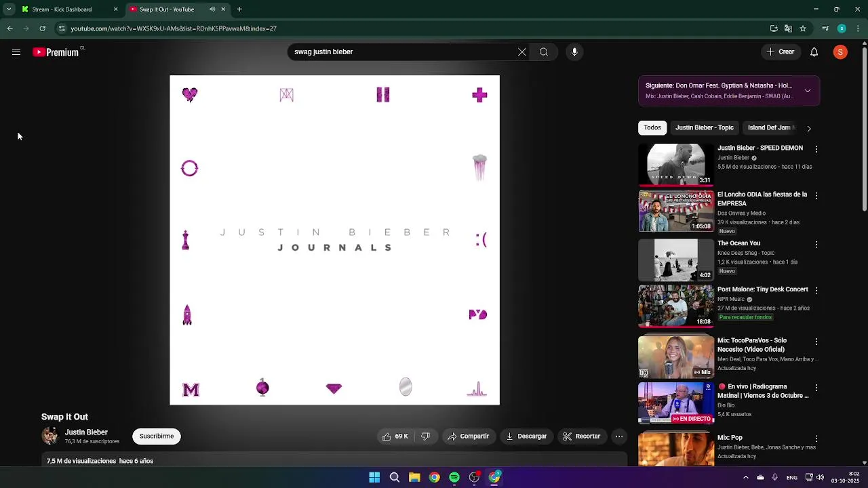
Task: Open options menu for Mix: TocoParaVos
Action: [816, 342]
